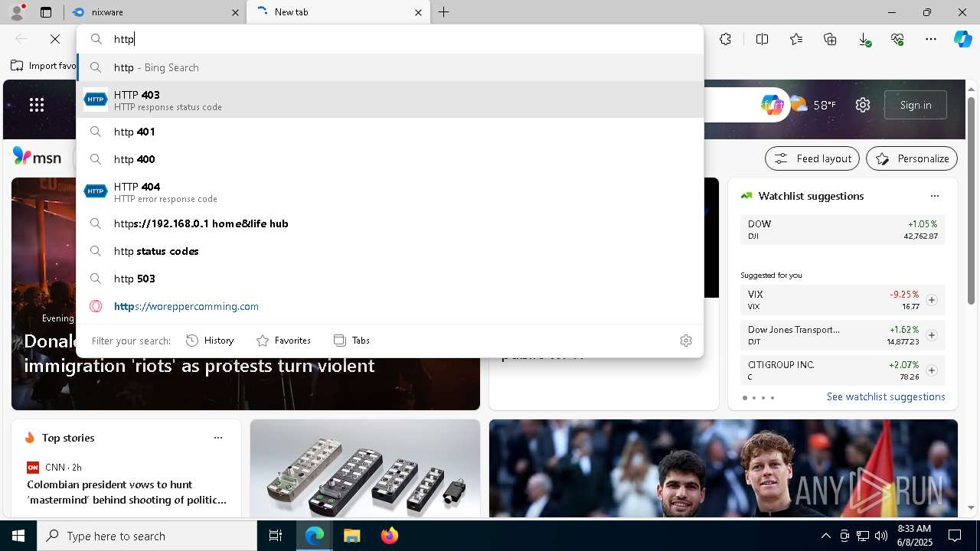Filter search by History
This screenshot has height=551, width=980.
point(210,341)
